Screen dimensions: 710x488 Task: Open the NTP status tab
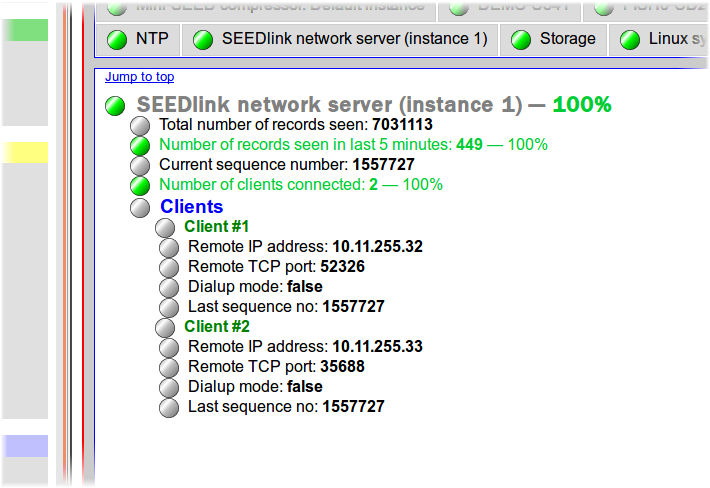click(138, 39)
